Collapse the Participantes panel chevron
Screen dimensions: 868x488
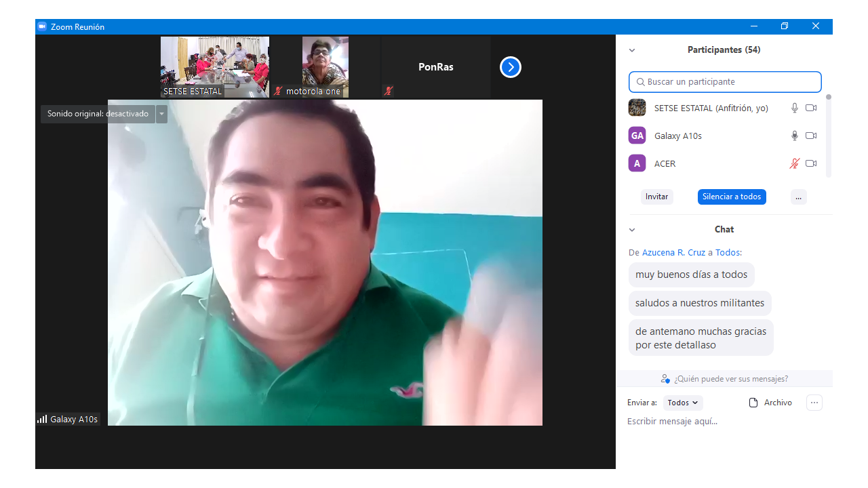[632, 50]
